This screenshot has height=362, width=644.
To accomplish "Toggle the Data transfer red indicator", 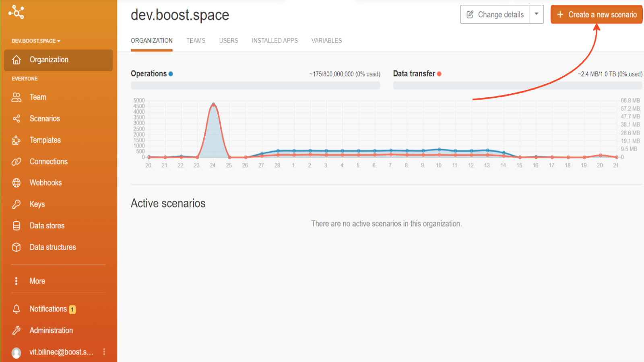I will coord(439,74).
